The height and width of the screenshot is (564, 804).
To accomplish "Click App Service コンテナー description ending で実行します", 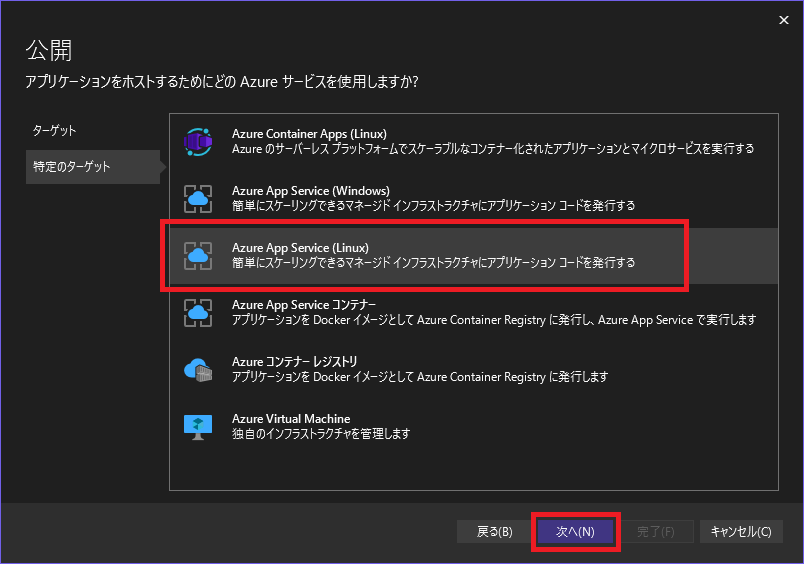I will [x=494, y=320].
